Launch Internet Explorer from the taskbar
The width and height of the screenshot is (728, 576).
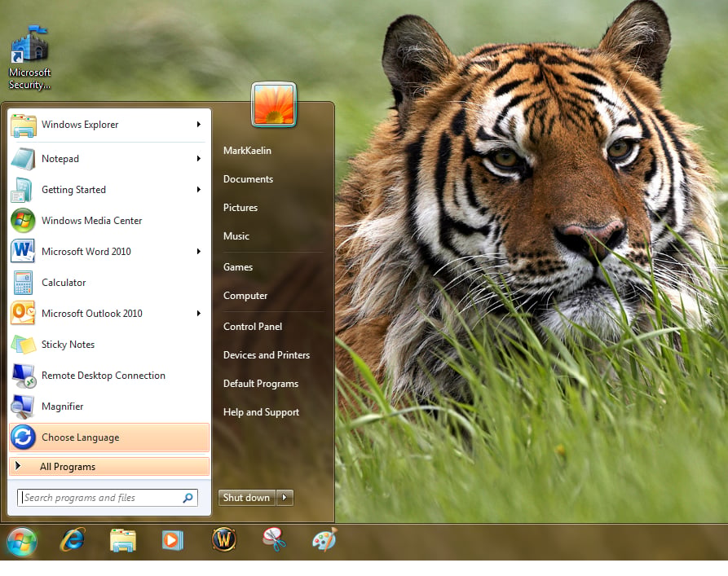click(73, 540)
